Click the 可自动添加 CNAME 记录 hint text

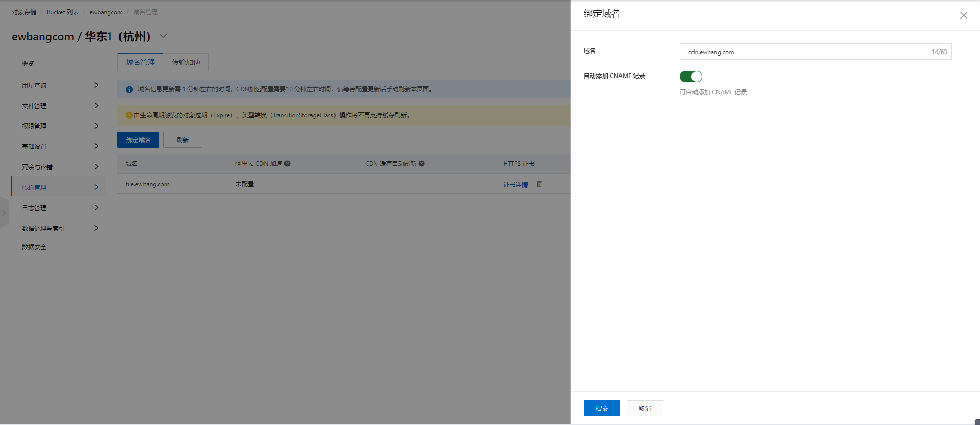(x=713, y=92)
